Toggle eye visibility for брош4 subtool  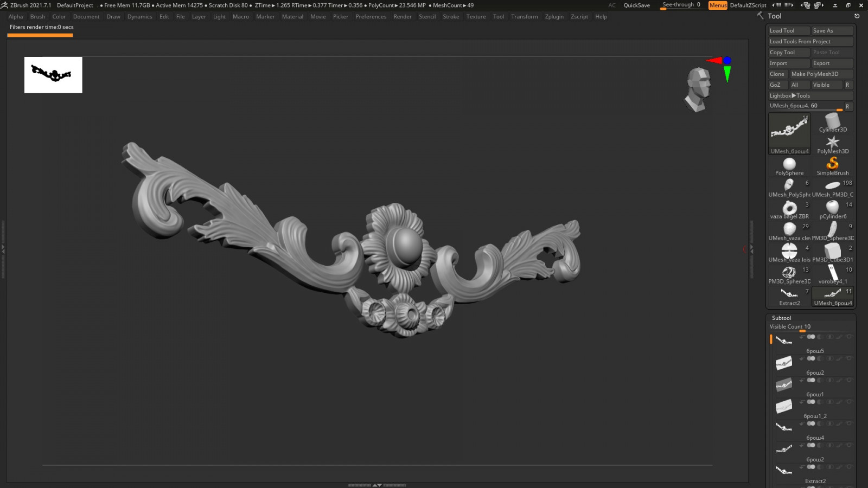(x=849, y=423)
